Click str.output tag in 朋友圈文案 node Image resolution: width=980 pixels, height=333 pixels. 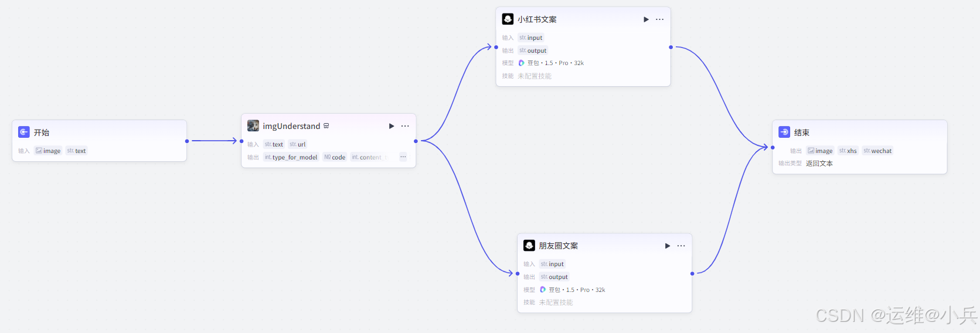click(554, 277)
